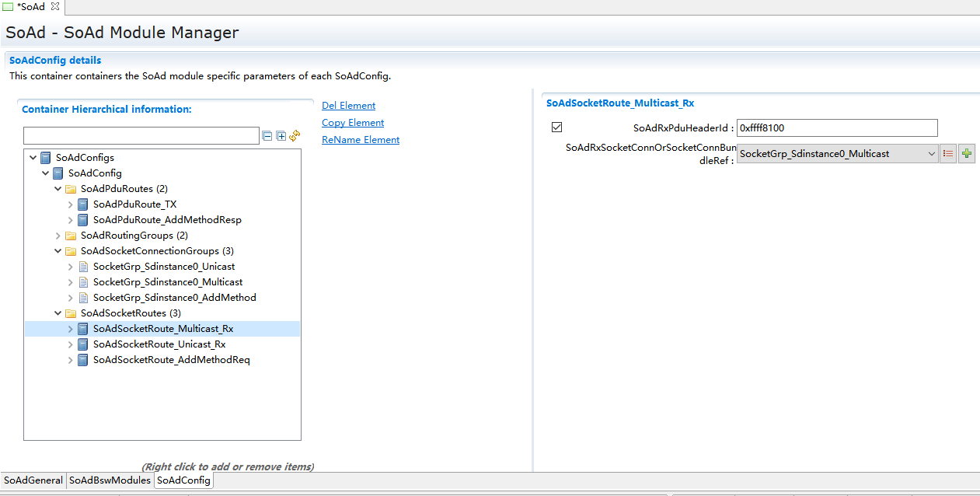The height and width of the screenshot is (496, 980).
Task: Click the reference list icon beside dropdown
Action: pos(948,154)
